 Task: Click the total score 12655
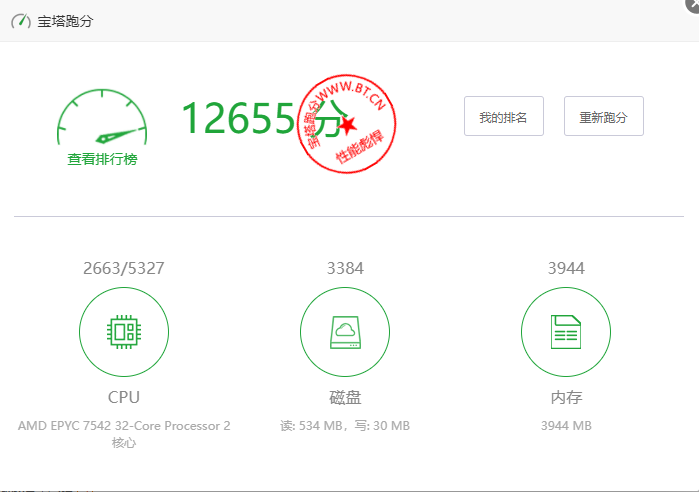click(x=238, y=118)
